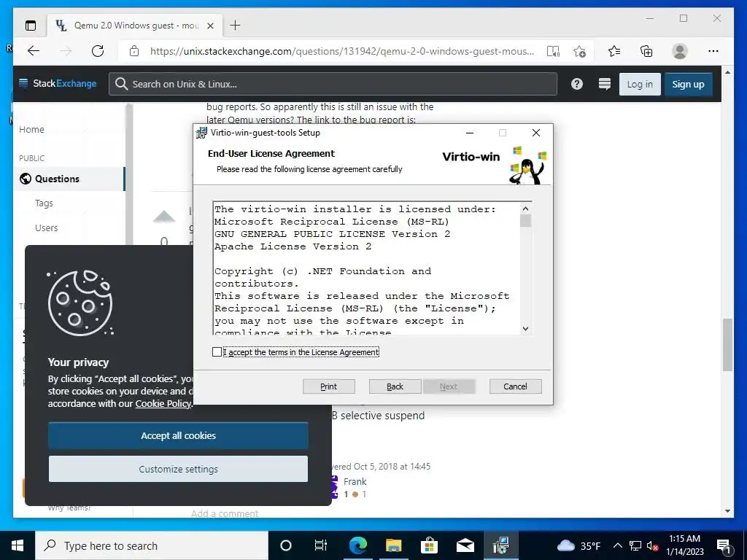The height and width of the screenshot is (560, 747).
Task: Open Stack Exchange help icon
Action: [577, 84]
